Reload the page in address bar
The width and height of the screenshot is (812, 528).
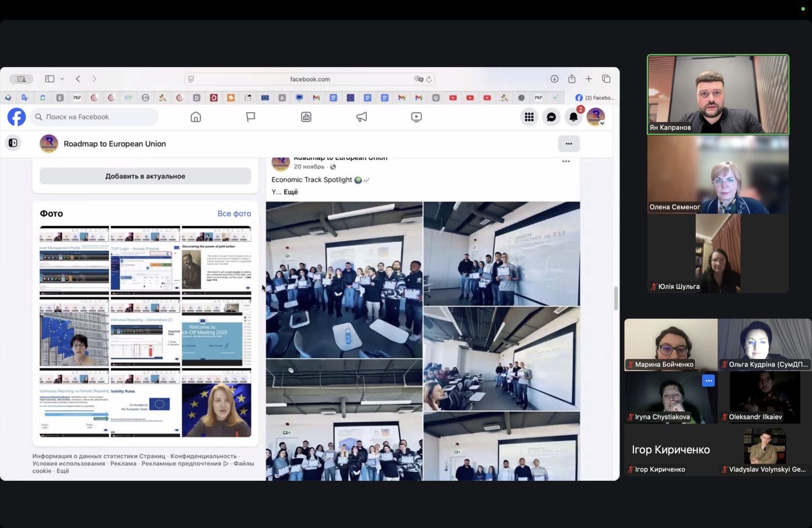pyautogui.click(x=429, y=79)
